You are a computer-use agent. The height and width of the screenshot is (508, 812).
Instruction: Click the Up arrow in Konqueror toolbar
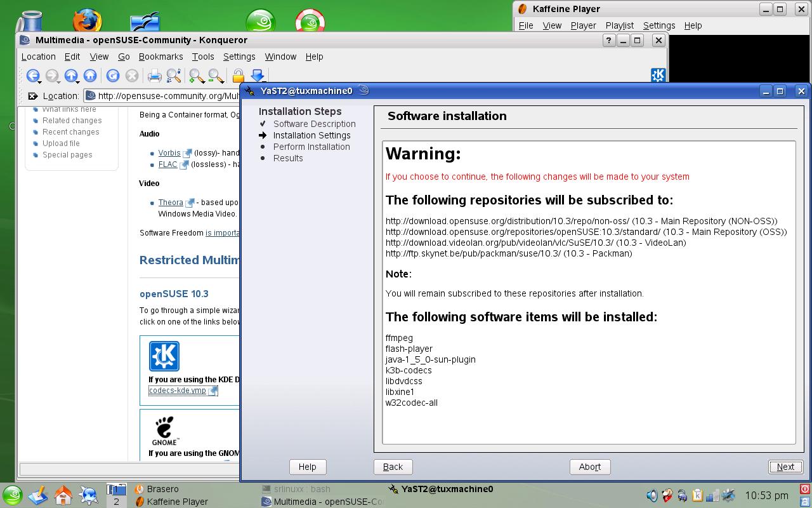tap(70, 76)
